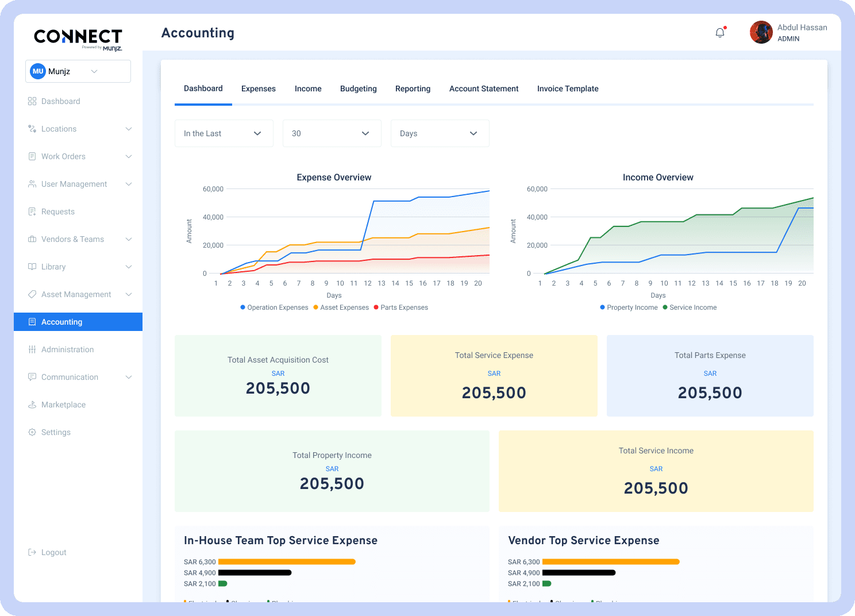Screen dimensions: 855x616
Task: Open the Munjz organization selector
Action: [78, 71]
